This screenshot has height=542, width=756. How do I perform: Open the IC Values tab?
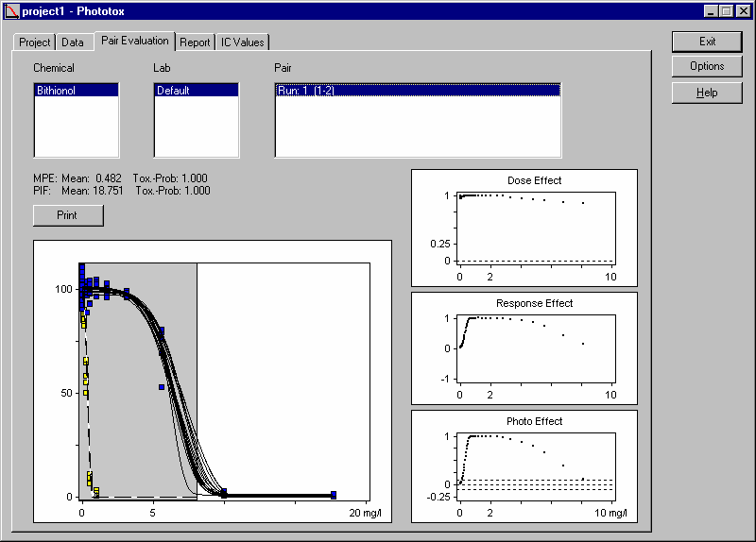(x=243, y=42)
